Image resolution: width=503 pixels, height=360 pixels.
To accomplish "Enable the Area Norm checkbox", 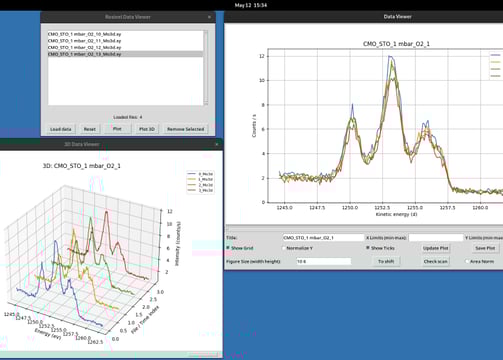I will 467,262.
